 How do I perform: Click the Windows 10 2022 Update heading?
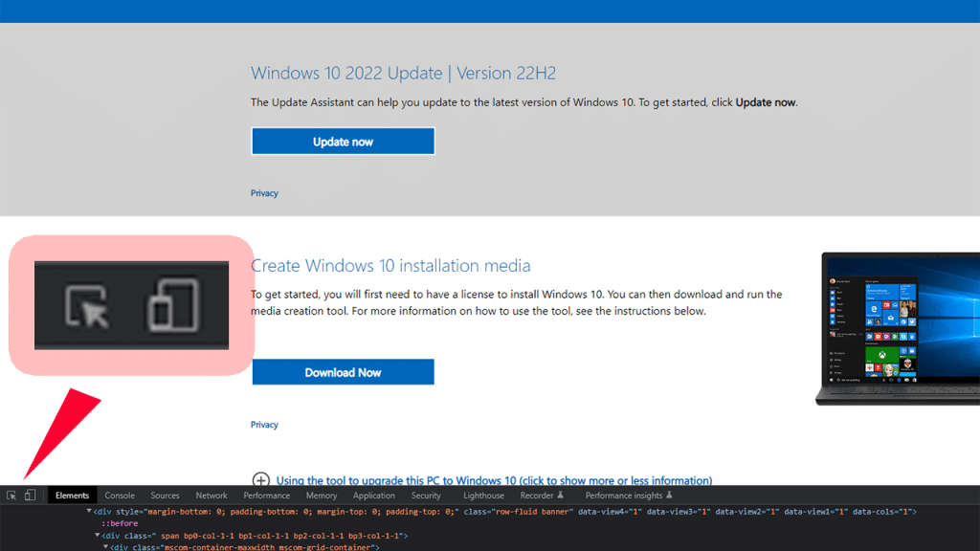pos(403,73)
